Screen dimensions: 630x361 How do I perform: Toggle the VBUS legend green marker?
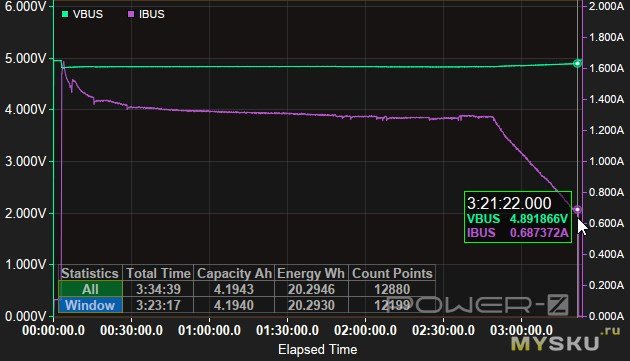65,14
